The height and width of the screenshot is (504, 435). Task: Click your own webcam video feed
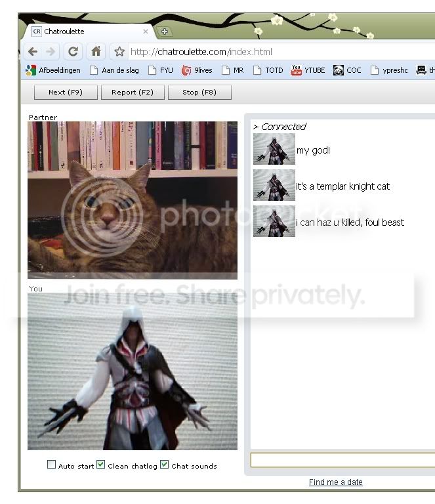[x=133, y=371]
